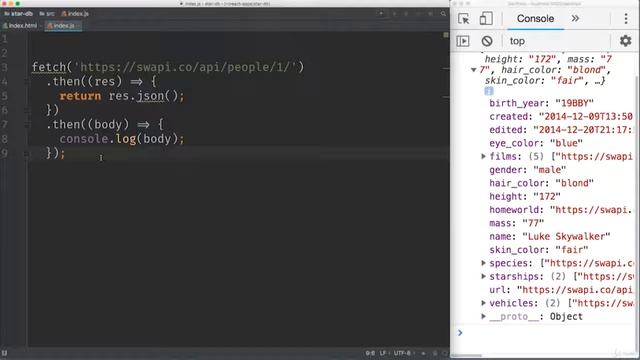The width and height of the screenshot is (640, 360).
Task: Click the blue info badge on logged object
Action: tap(489, 91)
